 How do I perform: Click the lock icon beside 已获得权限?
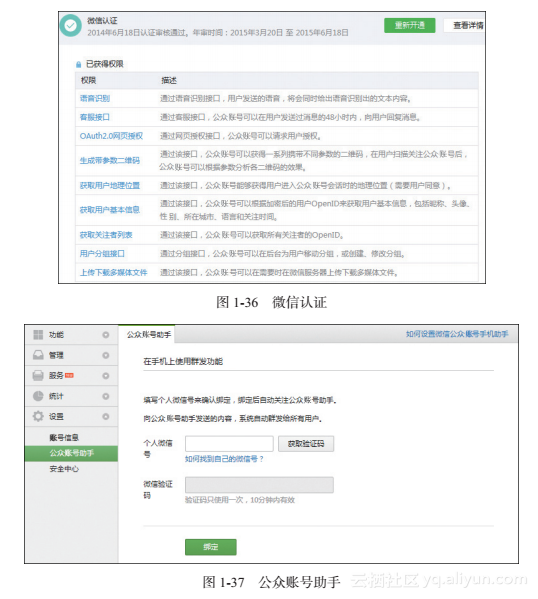(x=78, y=64)
